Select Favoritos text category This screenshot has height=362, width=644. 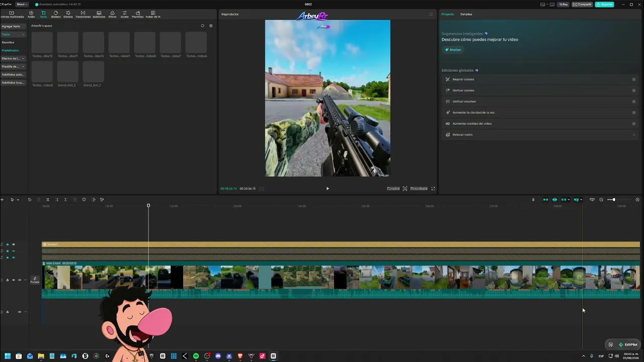(x=8, y=42)
